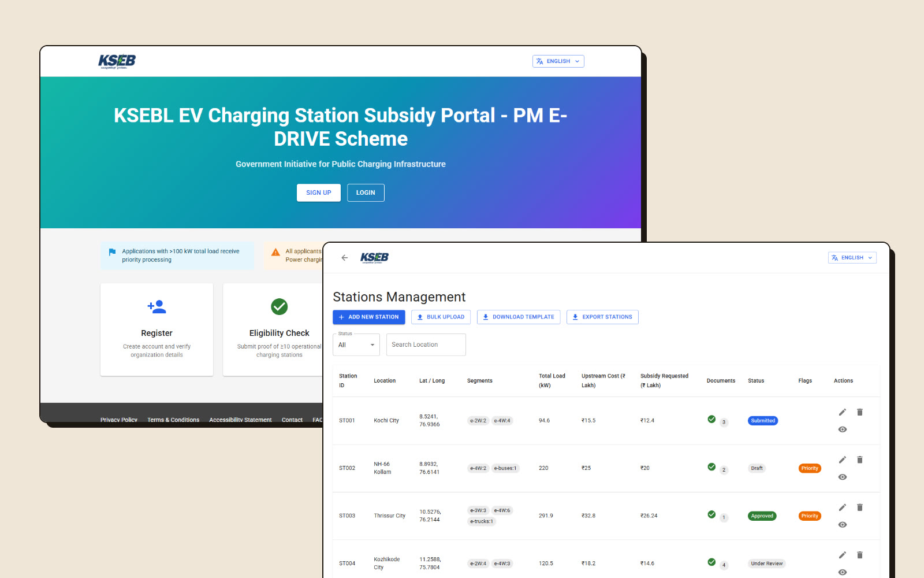Open the Accessibility Statement footer link

tap(240, 420)
